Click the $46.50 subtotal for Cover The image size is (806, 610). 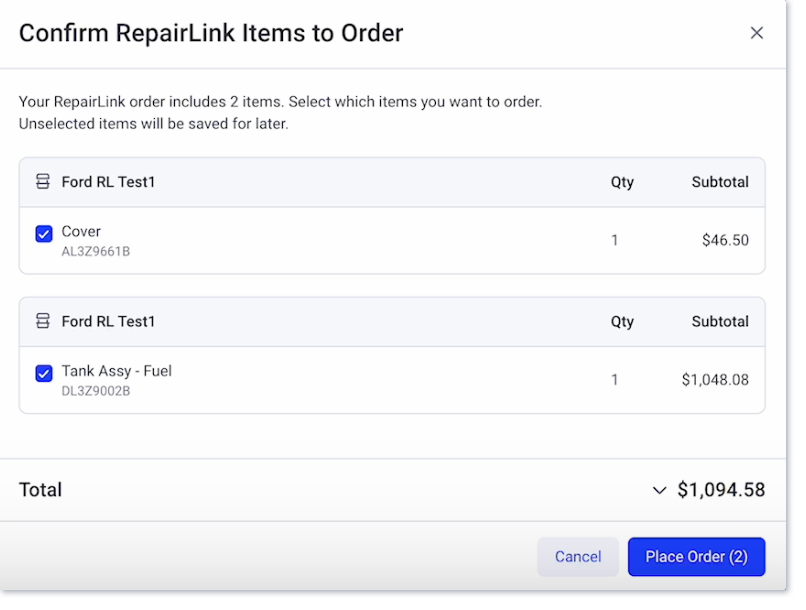point(724,240)
